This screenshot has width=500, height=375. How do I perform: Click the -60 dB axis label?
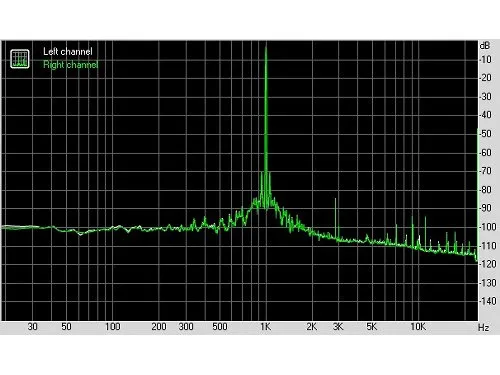tap(485, 153)
